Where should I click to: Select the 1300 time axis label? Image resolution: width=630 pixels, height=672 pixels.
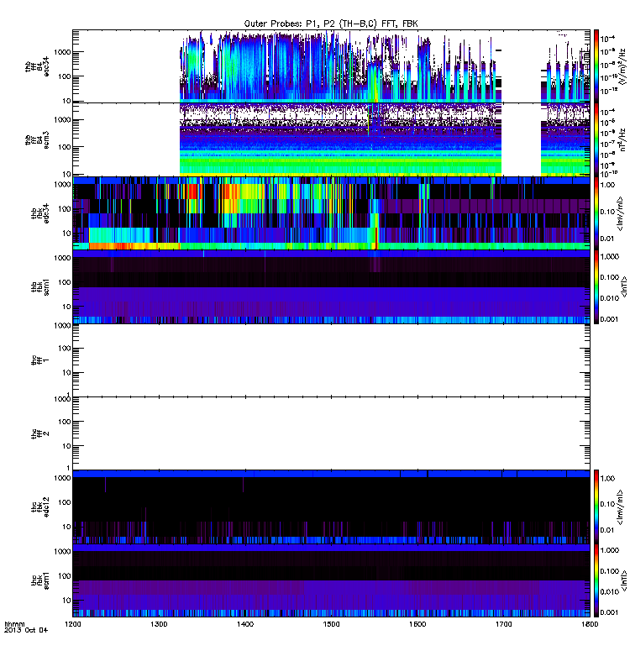[159, 624]
